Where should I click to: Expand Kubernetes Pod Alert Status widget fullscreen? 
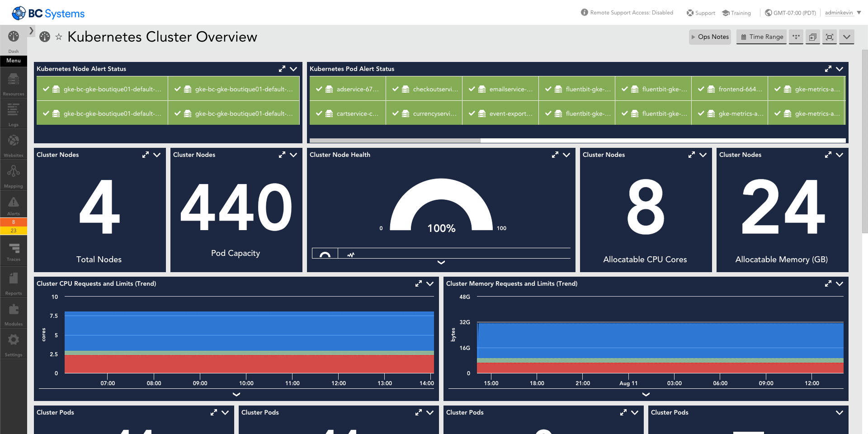click(828, 69)
